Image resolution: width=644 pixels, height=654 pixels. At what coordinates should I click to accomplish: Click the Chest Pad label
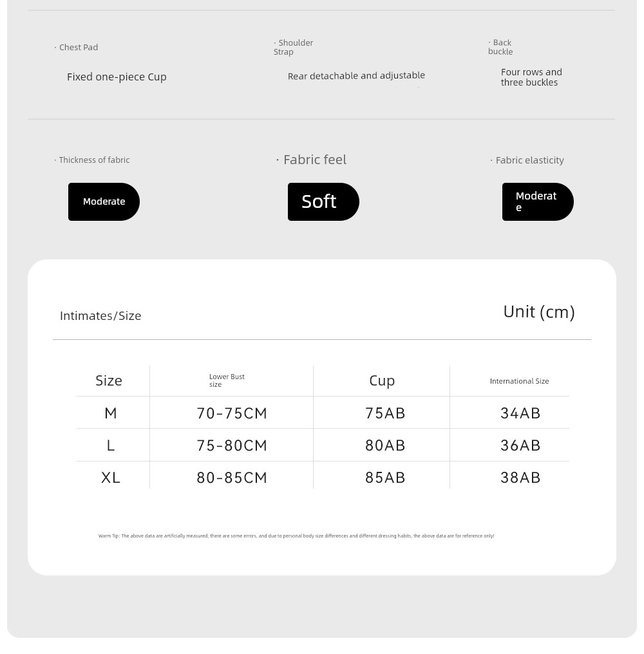coord(77,47)
